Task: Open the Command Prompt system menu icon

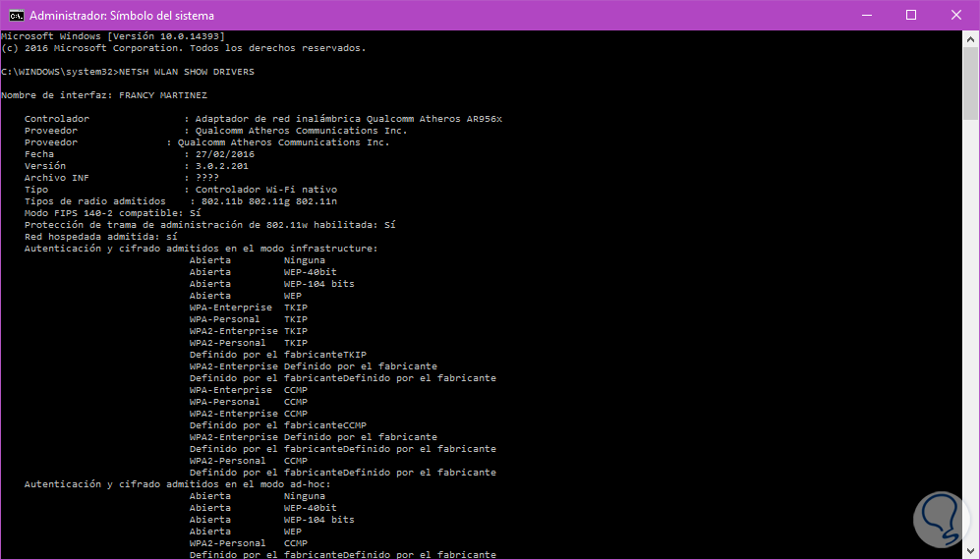Action: click(x=17, y=15)
